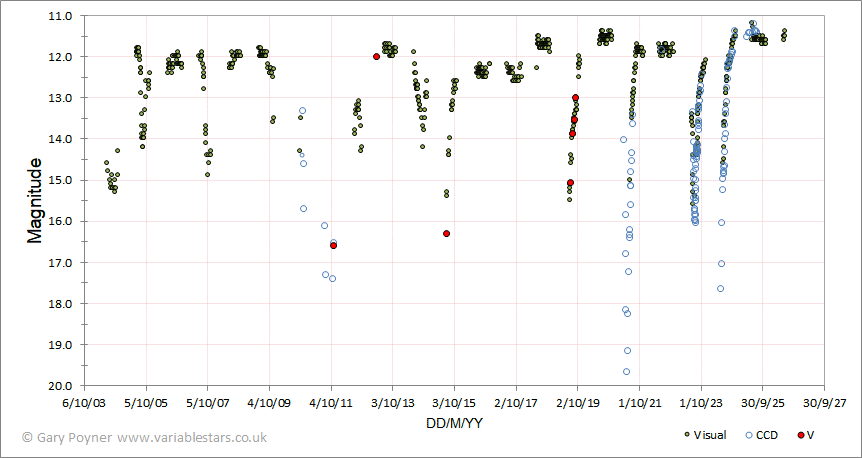Select the red V point at magnitude 12.0
The image size is (862, 458).
tap(376, 57)
